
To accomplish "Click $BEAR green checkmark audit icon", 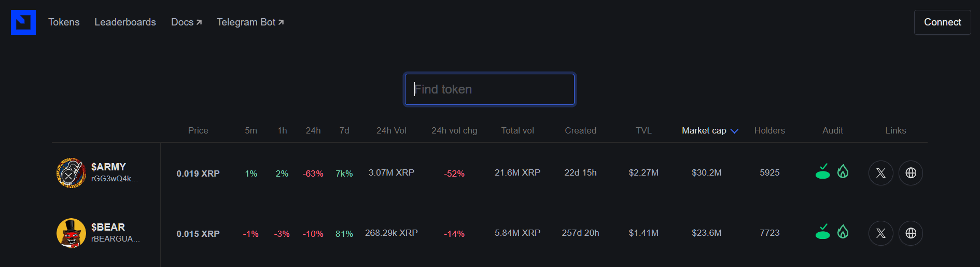I will pos(823,232).
